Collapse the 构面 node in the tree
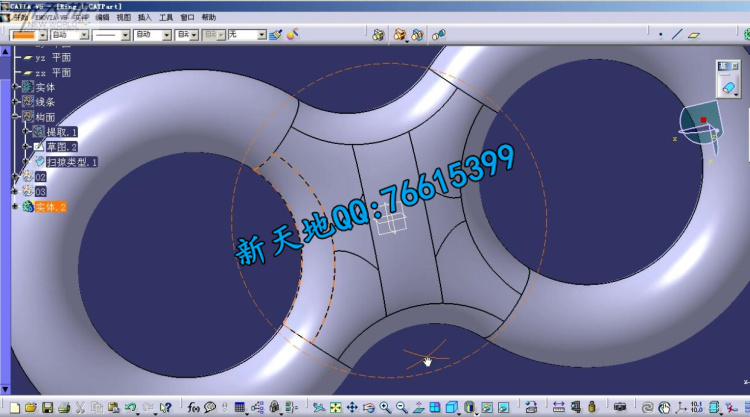 tap(15, 117)
